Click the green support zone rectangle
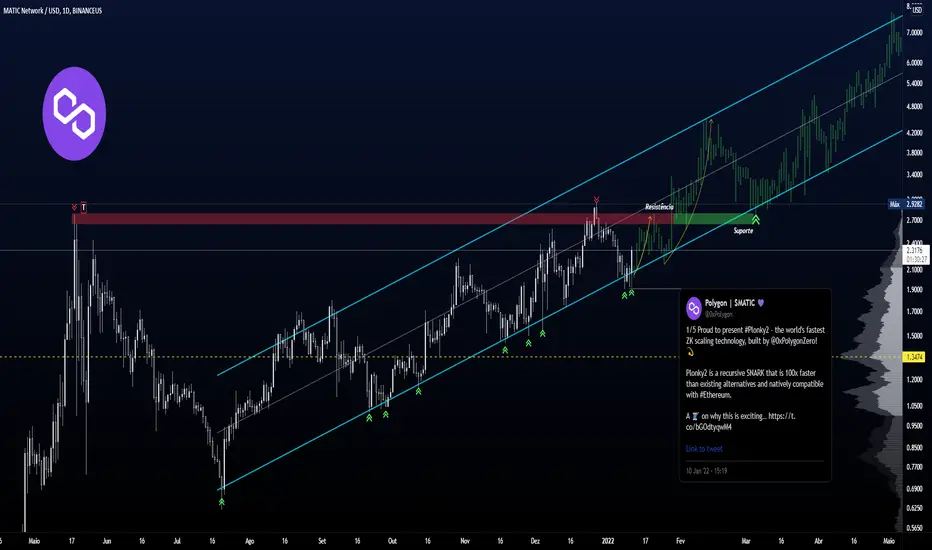 click(x=712, y=219)
